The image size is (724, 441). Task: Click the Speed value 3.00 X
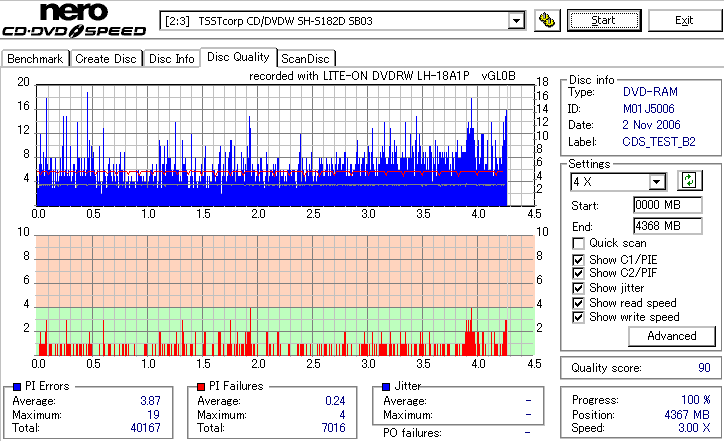tap(694, 428)
